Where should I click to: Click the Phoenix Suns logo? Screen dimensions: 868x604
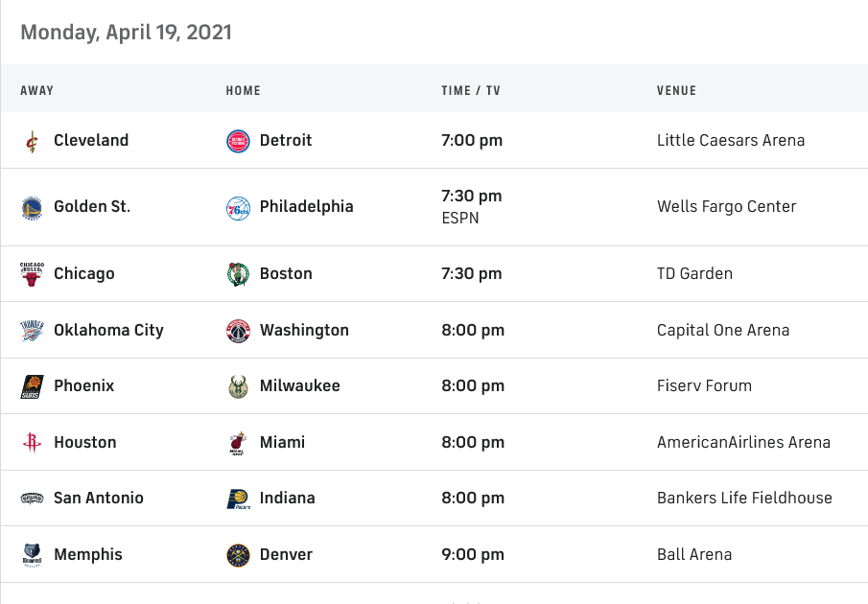click(x=32, y=386)
